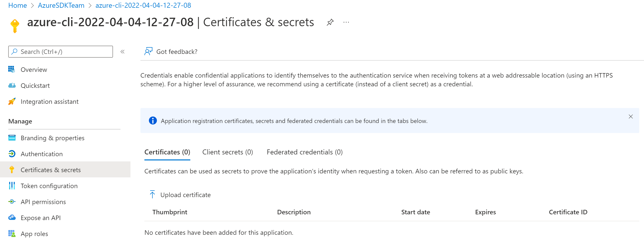Screen dimensions: 644x242
Task: Launch the Integration assistant
Action: click(x=49, y=102)
